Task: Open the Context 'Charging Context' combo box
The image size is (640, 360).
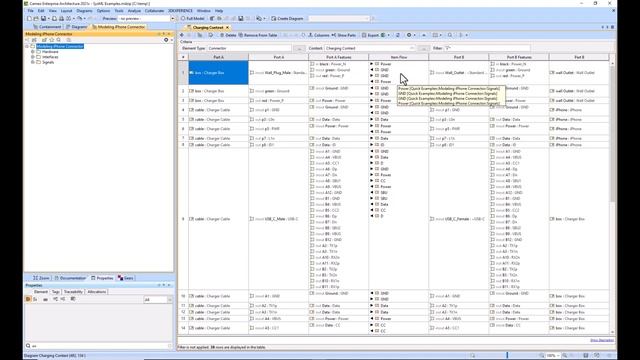Action: [x=370, y=48]
